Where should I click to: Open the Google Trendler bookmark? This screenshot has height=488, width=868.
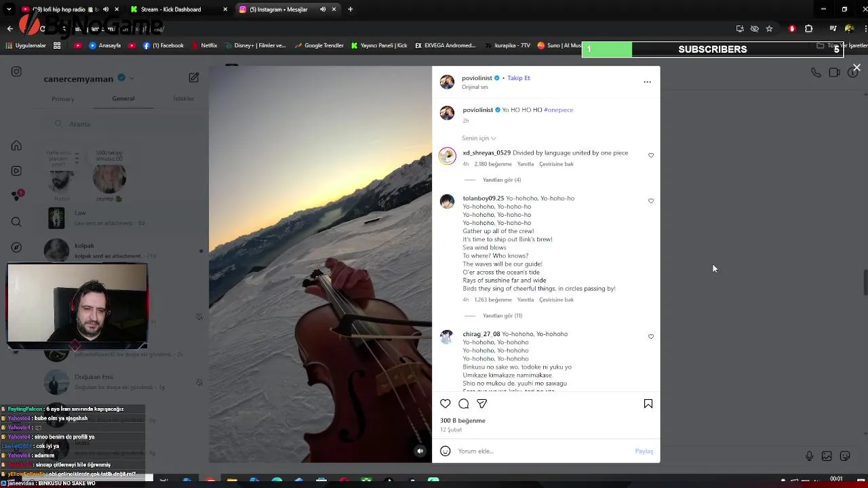pos(319,45)
